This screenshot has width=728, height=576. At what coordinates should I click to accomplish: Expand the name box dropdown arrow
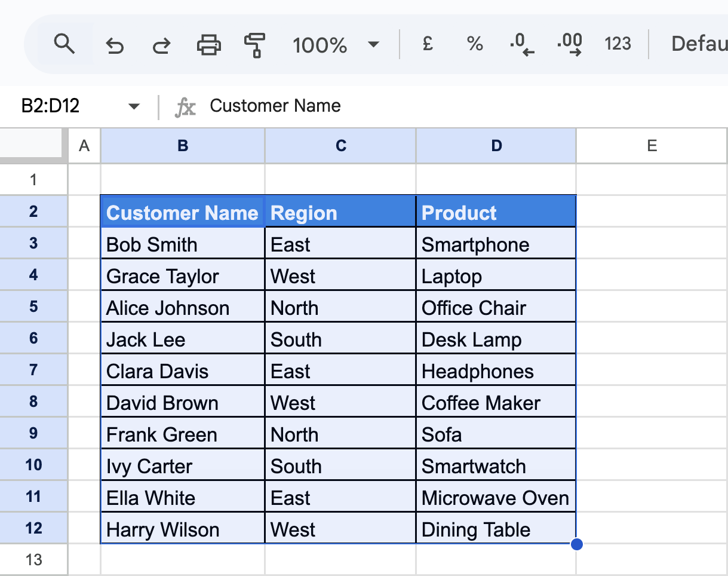point(134,107)
